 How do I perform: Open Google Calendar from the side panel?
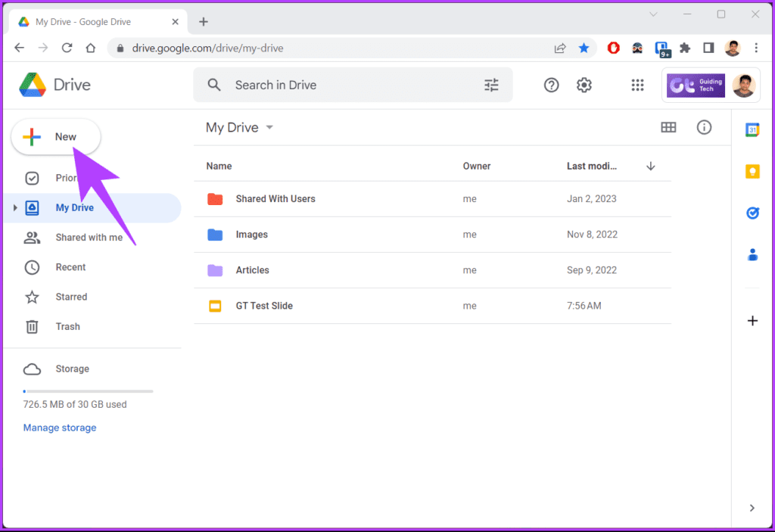[752, 130]
